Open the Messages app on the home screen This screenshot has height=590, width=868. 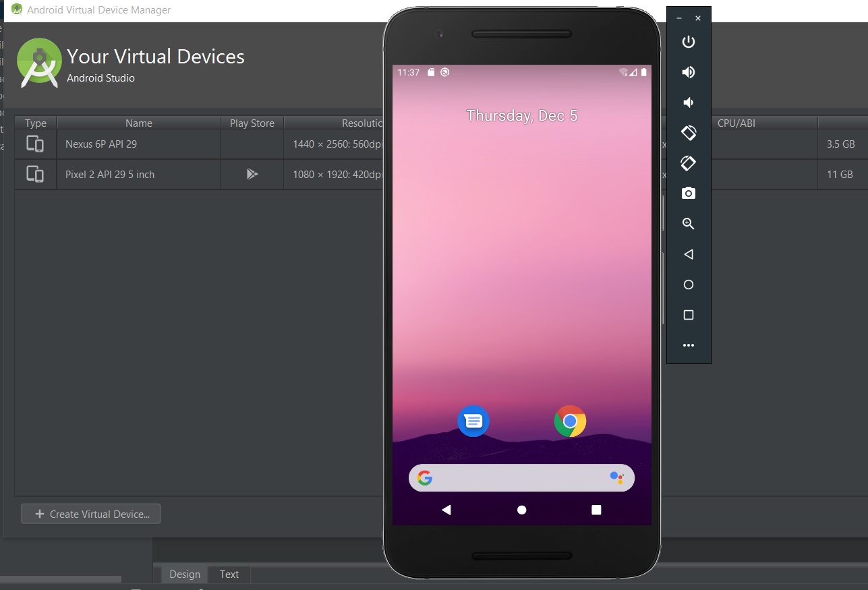(x=473, y=421)
